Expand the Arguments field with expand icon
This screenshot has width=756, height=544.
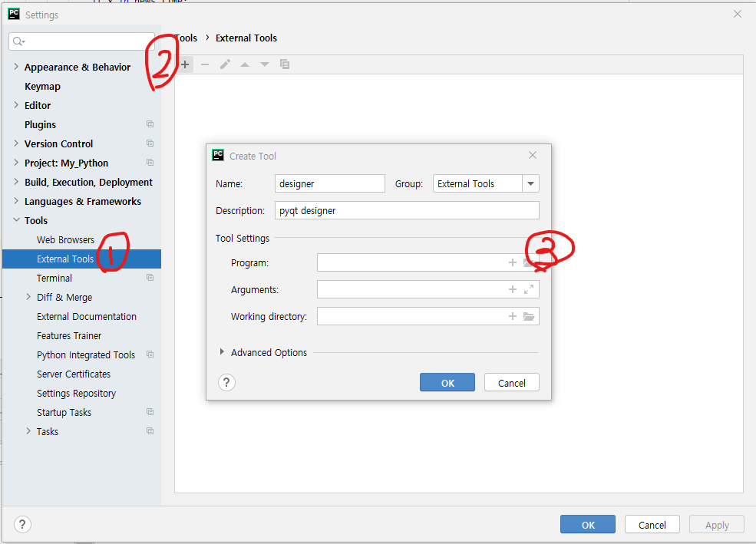click(529, 289)
